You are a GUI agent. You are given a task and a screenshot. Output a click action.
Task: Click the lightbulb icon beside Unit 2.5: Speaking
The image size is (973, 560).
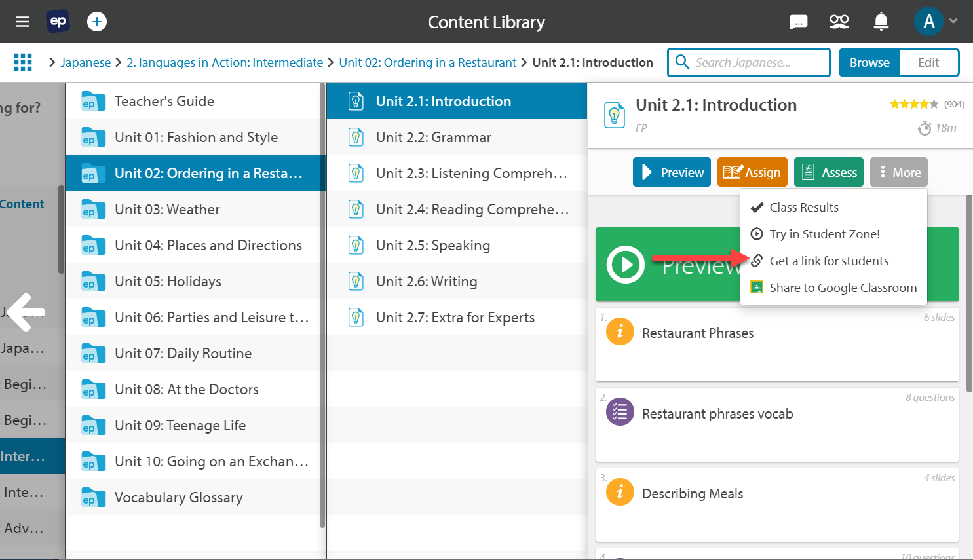355,245
